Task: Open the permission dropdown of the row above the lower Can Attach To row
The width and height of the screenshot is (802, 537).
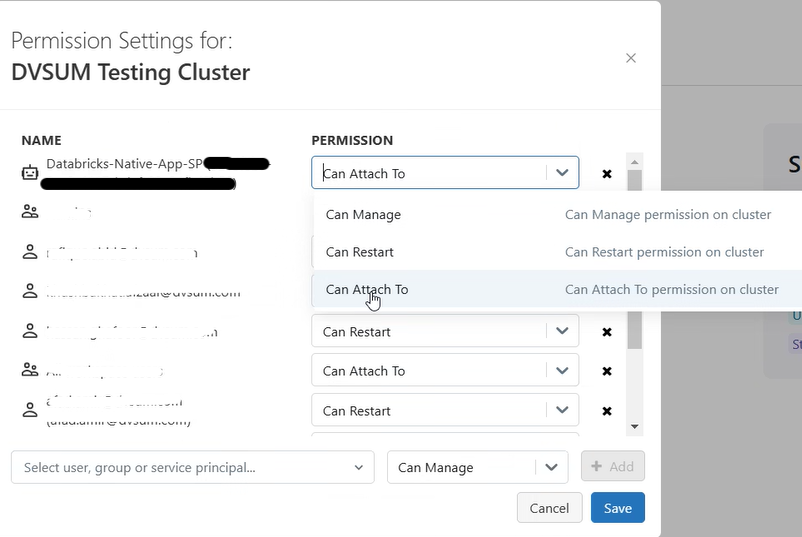Action: 445,331
